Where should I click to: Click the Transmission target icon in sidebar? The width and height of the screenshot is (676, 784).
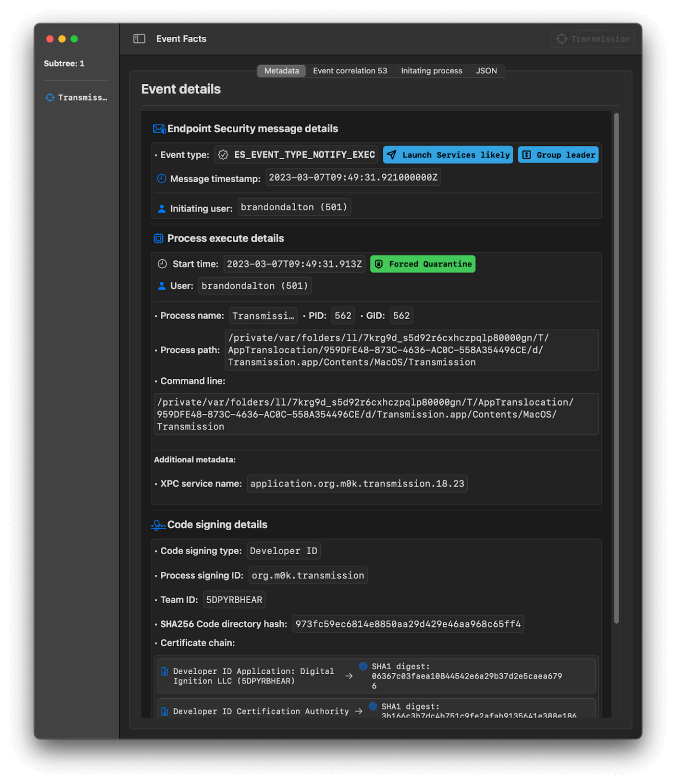(50, 97)
